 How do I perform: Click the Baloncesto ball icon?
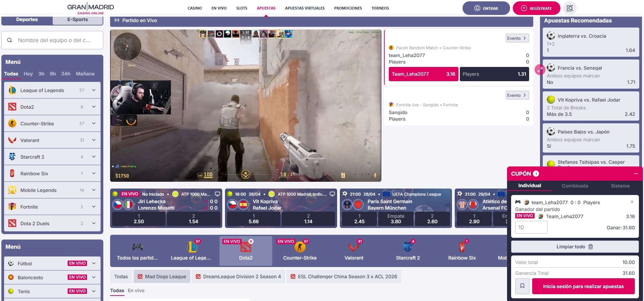click(x=11, y=277)
